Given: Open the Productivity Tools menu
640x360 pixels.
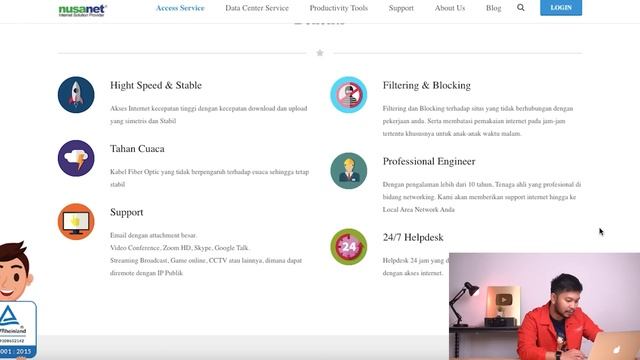Looking at the screenshot, I should [x=338, y=8].
